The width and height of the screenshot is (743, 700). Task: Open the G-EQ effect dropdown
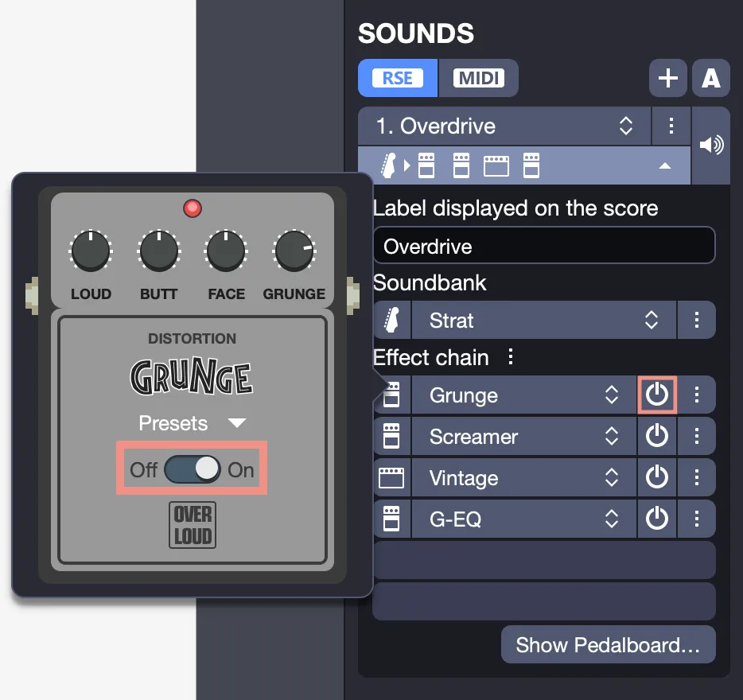click(x=524, y=519)
